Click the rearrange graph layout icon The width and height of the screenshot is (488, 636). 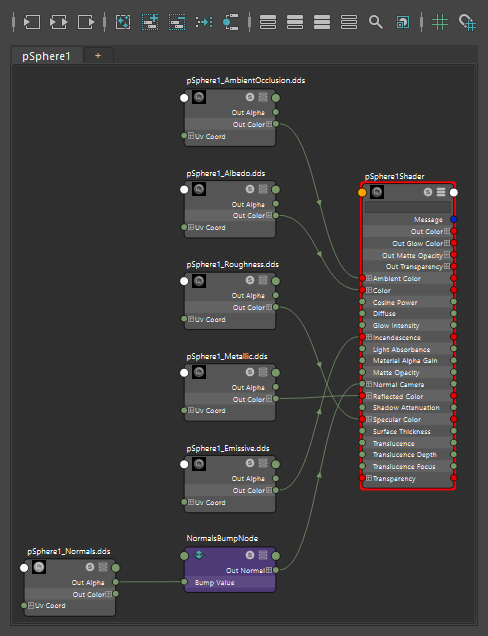pos(204,22)
